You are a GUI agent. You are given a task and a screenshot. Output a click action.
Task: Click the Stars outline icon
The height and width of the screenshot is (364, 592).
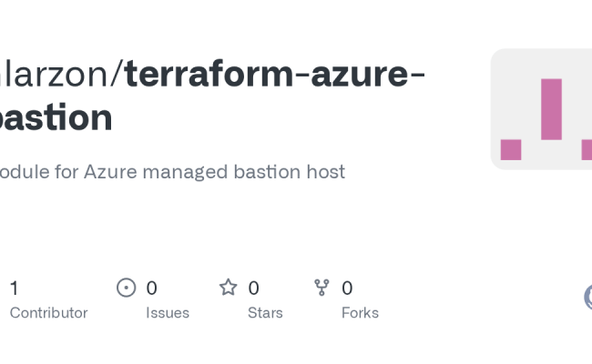pyautogui.click(x=228, y=288)
